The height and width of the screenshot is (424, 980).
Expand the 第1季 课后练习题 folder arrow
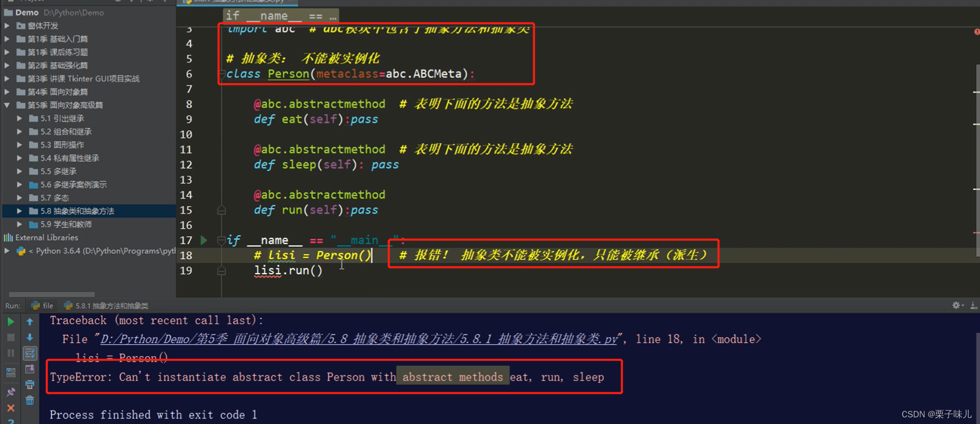[7, 52]
